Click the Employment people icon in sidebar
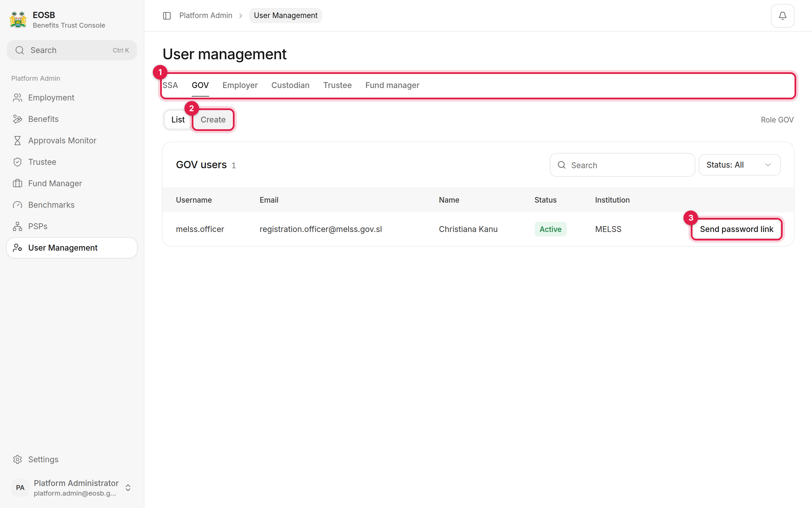 point(17,97)
